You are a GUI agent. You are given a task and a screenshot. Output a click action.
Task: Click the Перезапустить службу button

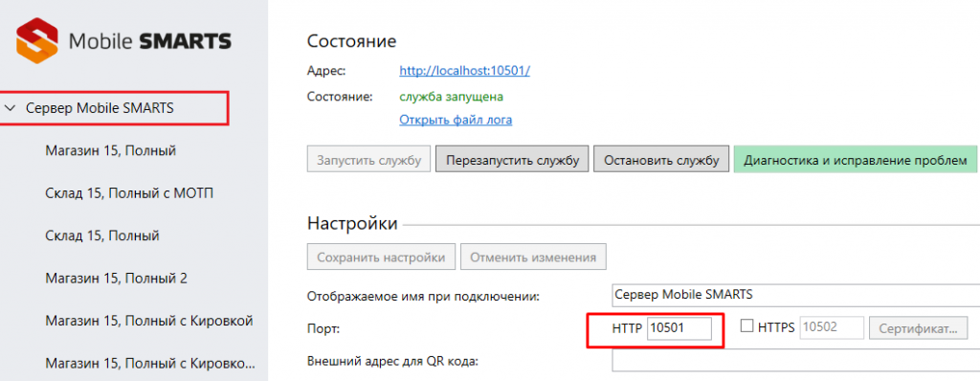512,160
